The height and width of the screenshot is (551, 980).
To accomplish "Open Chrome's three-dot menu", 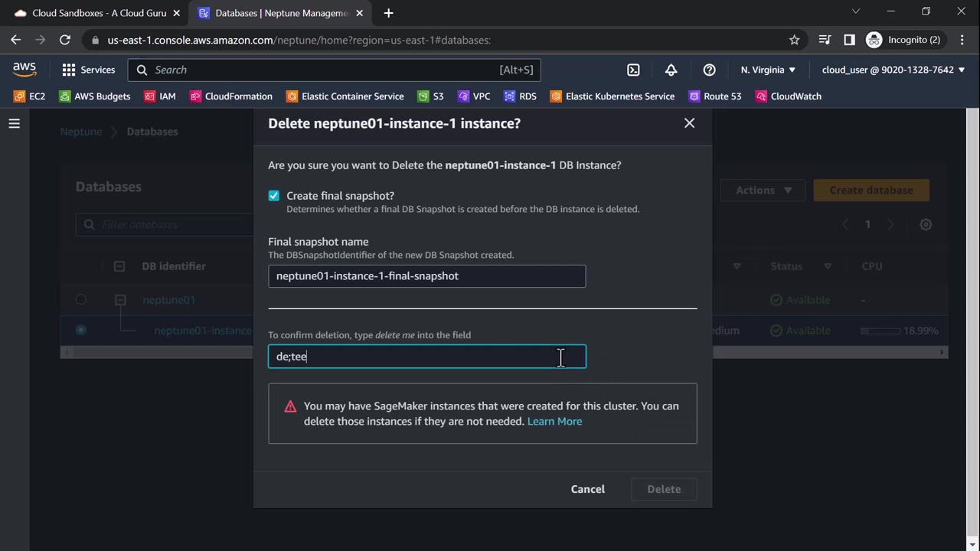I will coord(962,40).
